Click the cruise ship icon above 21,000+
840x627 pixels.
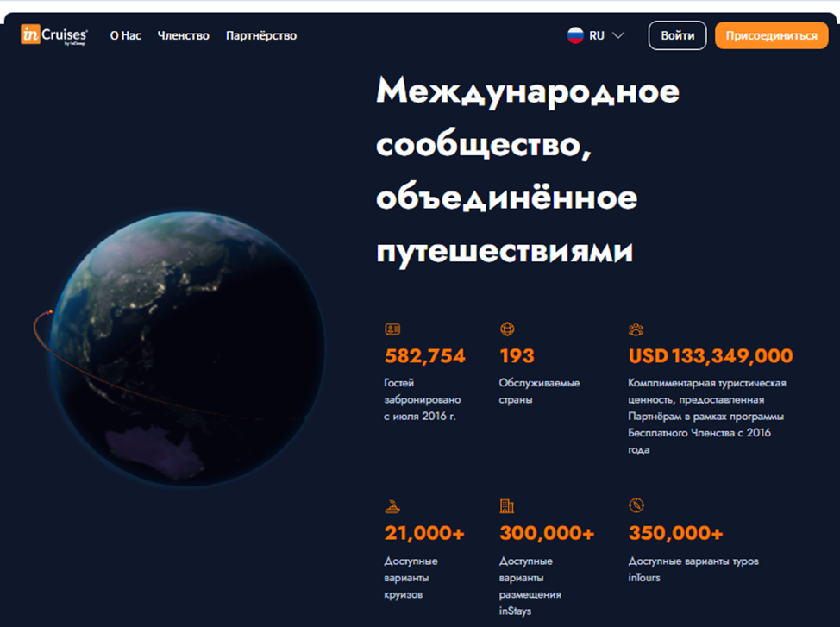(x=392, y=505)
